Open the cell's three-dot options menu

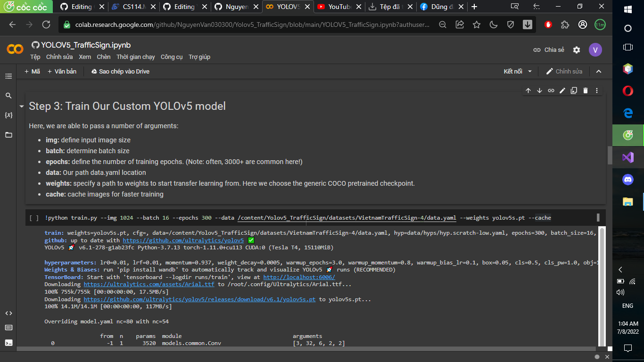click(x=596, y=90)
